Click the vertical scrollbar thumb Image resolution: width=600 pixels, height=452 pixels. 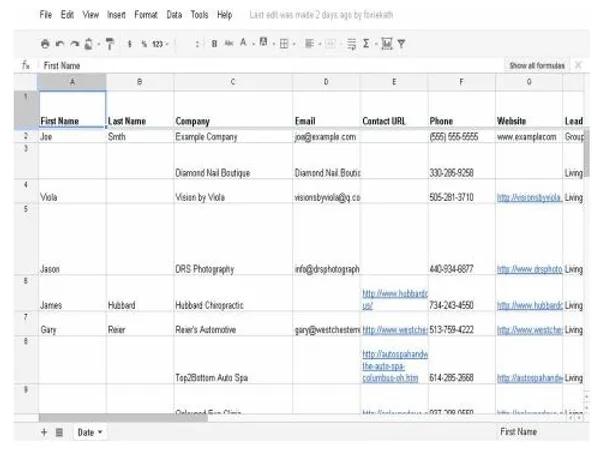pos(586,152)
